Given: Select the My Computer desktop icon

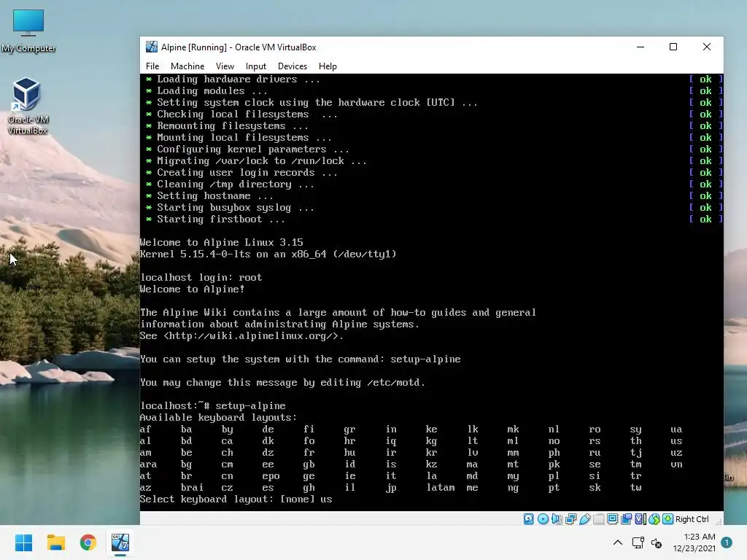Looking at the screenshot, I should point(28,31).
